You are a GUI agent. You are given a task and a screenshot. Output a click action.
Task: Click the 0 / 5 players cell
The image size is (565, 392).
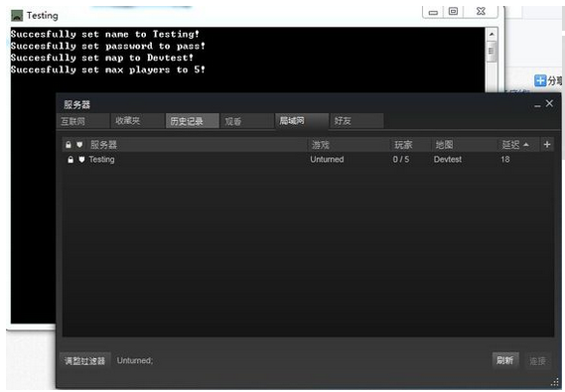point(401,159)
